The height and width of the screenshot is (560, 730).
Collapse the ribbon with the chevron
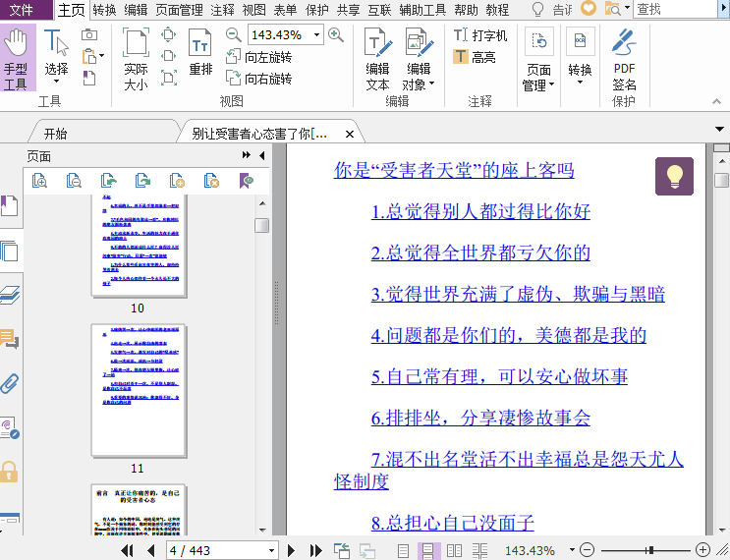pyautogui.click(x=716, y=101)
